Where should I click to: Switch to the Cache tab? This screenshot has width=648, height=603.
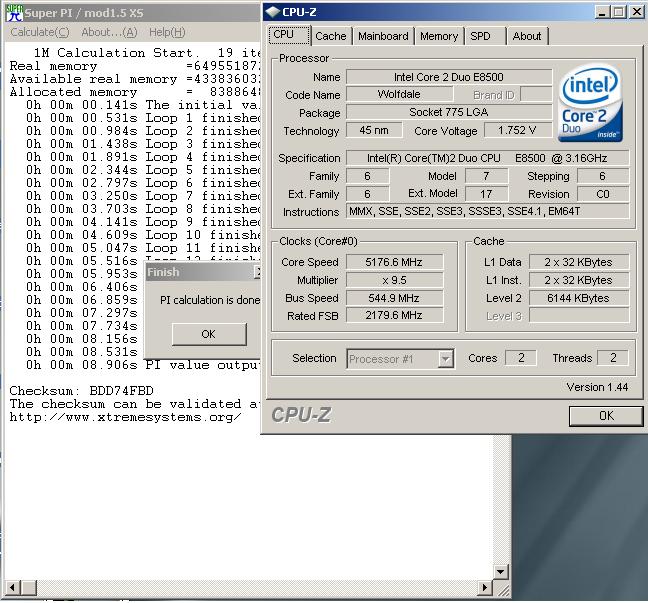click(330, 36)
